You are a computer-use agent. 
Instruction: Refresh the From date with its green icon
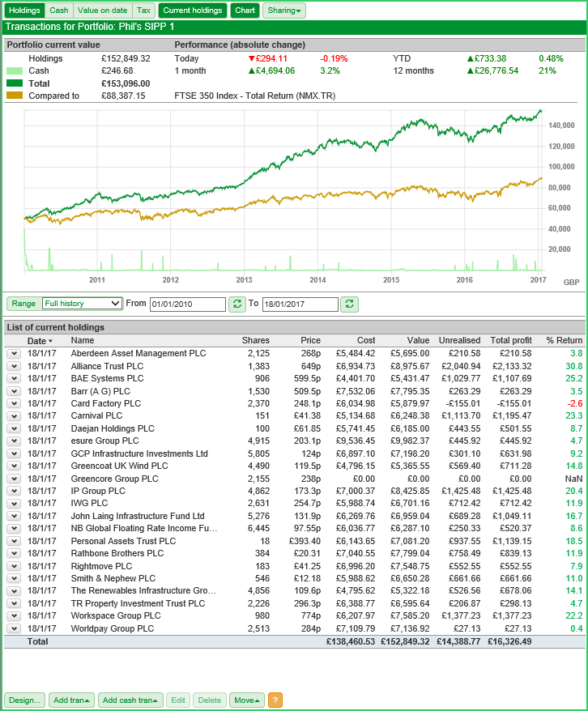click(236, 304)
